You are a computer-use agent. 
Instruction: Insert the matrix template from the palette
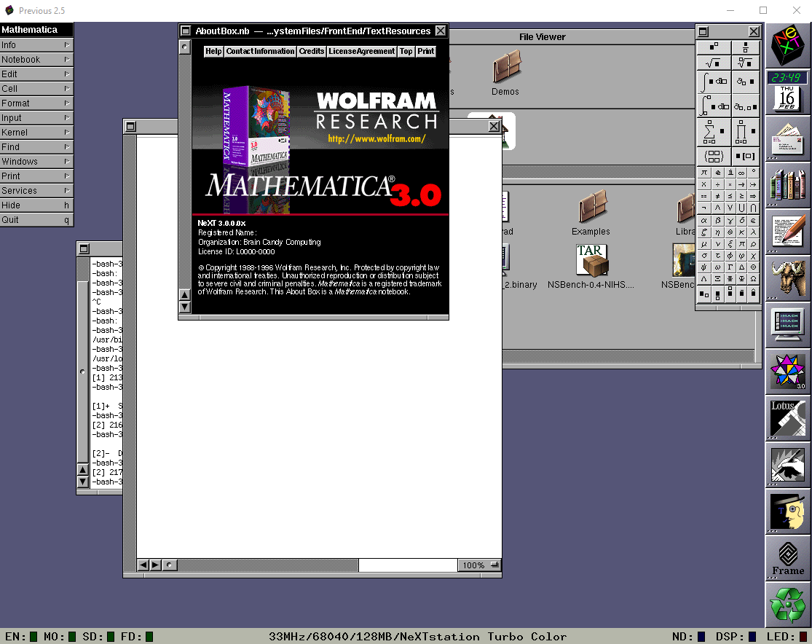point(713,157)
